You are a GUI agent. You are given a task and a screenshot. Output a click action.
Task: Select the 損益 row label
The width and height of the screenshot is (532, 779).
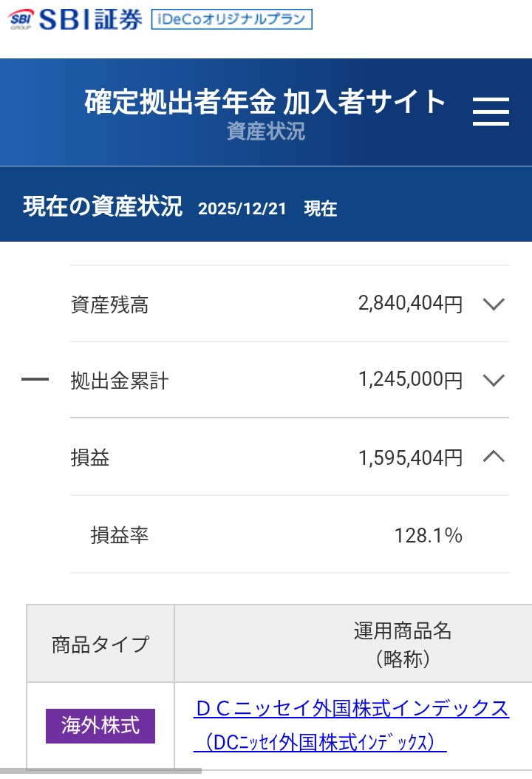pyautogui.click(x=90, y=458)
